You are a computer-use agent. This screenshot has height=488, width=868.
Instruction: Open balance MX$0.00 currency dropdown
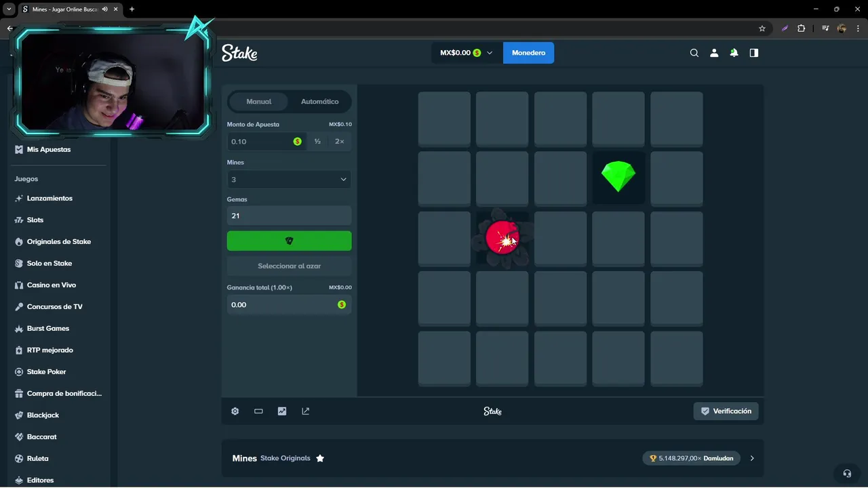466,53
